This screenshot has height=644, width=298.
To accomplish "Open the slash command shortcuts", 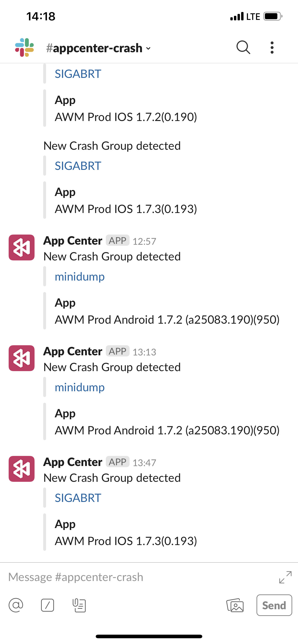I will pyautogui.click(x=48, y=605).
